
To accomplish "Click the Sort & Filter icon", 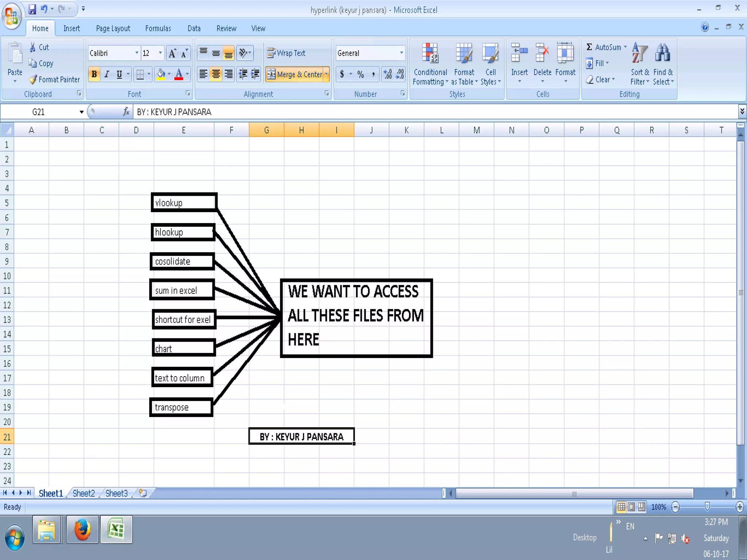I will pos(639,53).
